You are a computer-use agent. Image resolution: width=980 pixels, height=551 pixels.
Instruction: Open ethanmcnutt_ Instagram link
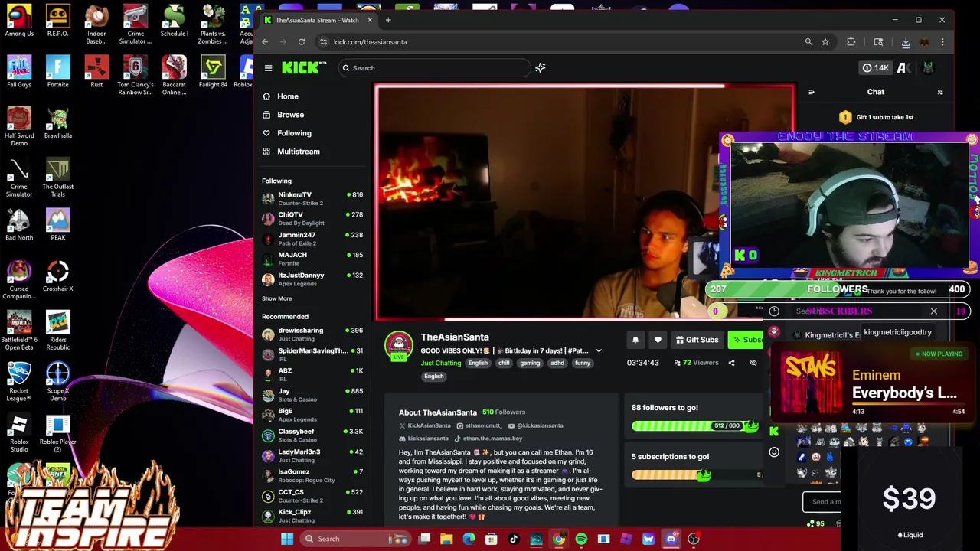pos(479,425)
